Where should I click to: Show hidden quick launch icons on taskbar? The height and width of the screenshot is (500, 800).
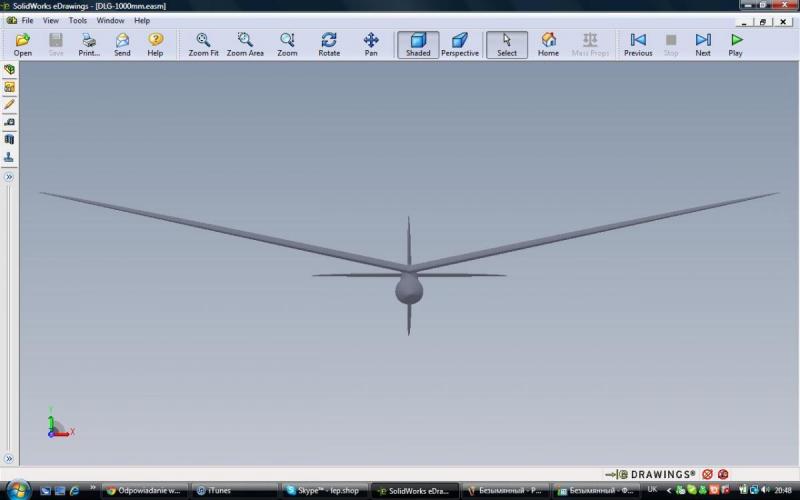coord(94,491)
